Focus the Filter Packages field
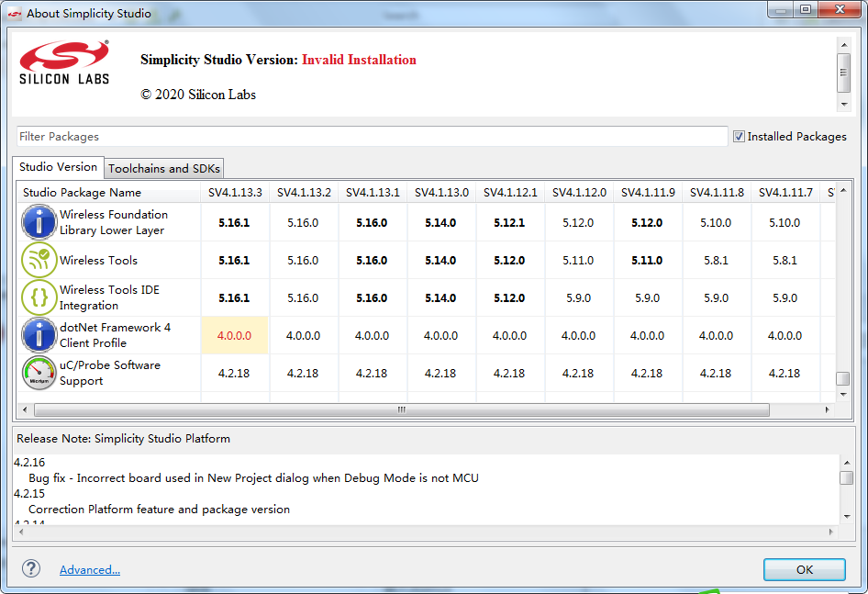Image resolution: width=868 pixels, height=594 pixels. coord(372,136)
